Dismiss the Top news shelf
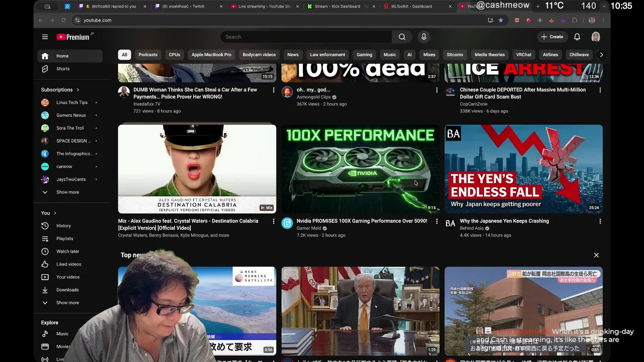The width and height of the screenshot is (644, 362). coord(596,255)
